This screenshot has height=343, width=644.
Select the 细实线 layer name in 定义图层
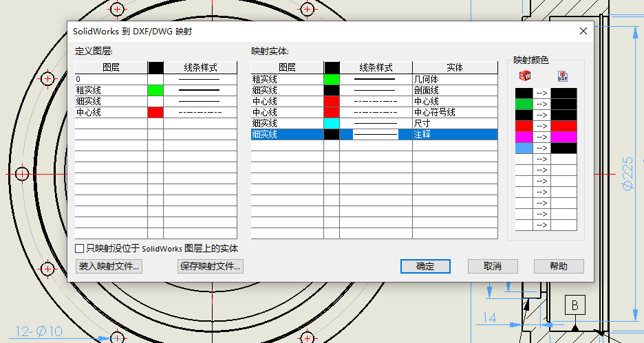coord(111,101)
